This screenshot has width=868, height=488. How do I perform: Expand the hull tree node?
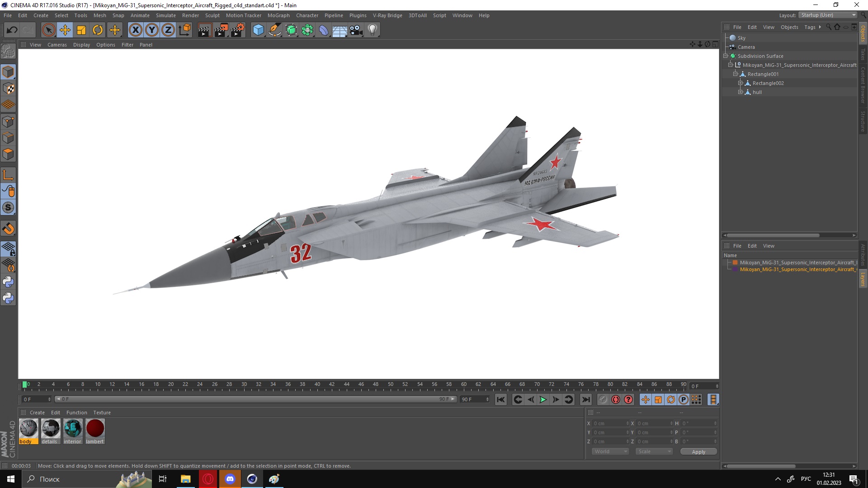pos(740,92)
